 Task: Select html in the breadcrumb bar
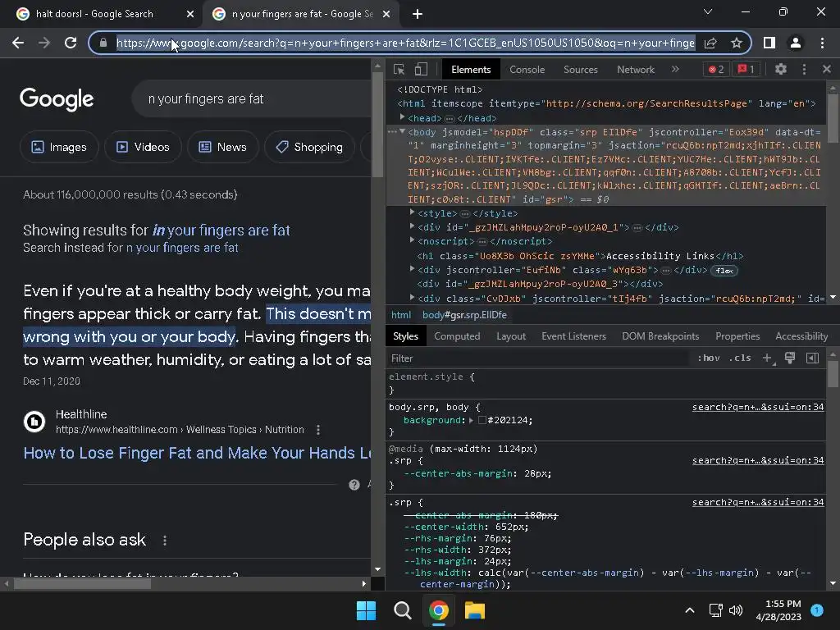(x=400, y=315)
